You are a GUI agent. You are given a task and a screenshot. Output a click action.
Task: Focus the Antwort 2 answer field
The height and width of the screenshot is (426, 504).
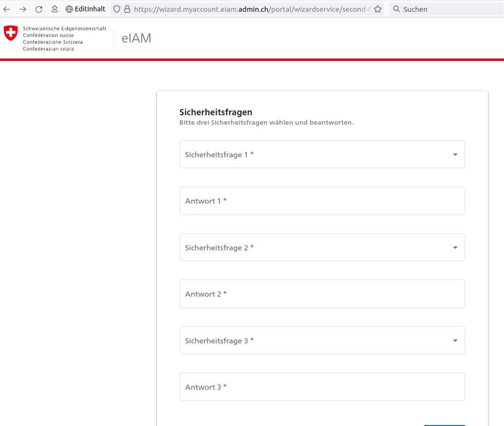pos(323,294)
